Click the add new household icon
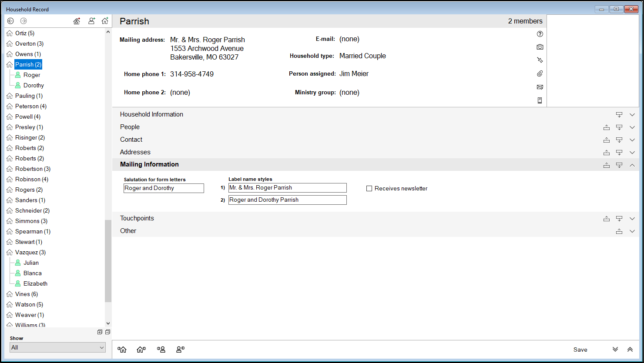The image size is (644, 363). click(x=105, y=21)
